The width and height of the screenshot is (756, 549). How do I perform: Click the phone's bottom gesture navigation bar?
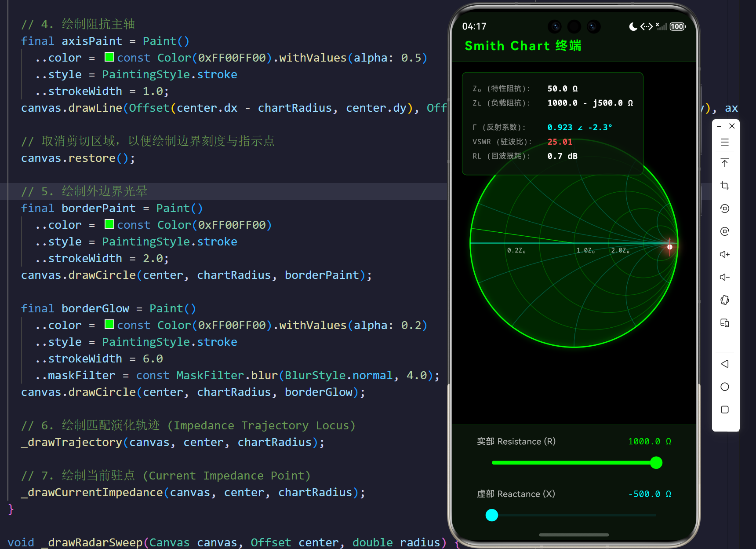574,535
